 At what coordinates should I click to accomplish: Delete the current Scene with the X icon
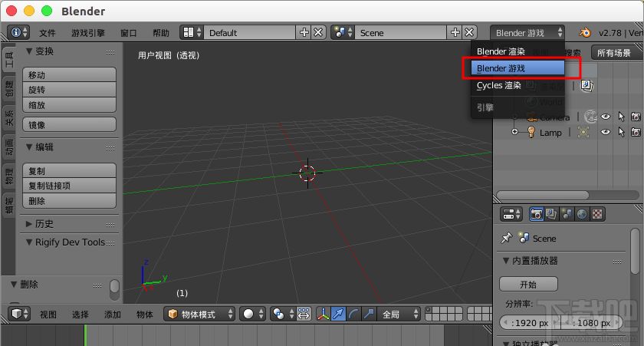pyautogui.click(x=469, y=32)
